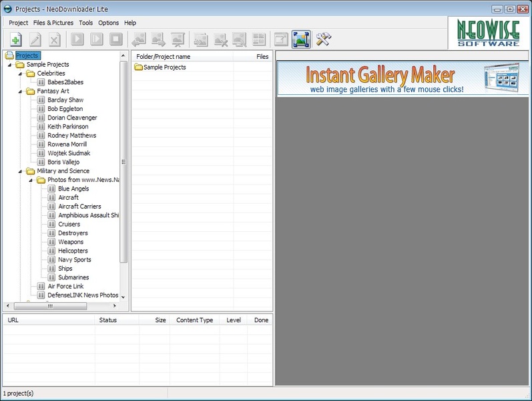532x401 pixels.
Task: Select the Boris Vallejo project
Action: (63, 162)
